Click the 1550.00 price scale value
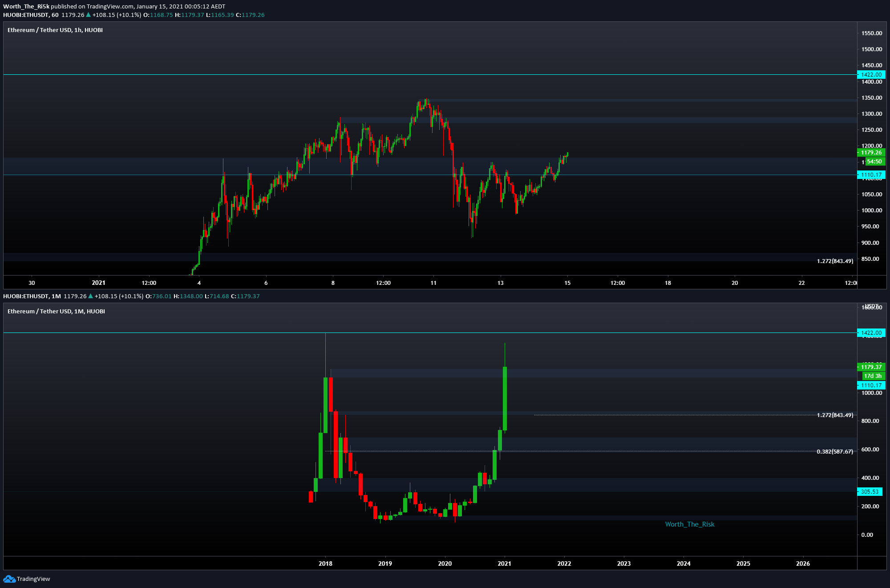This screenshot has height=588, width=890. [872, 33]
